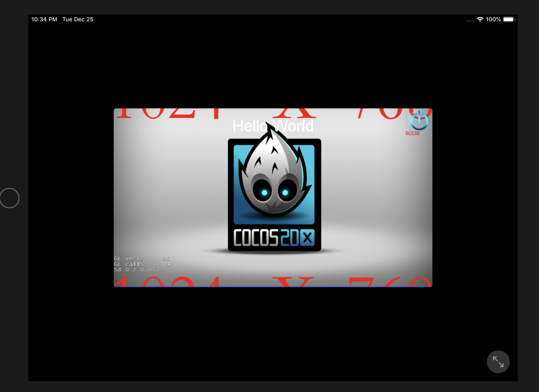Tap the "58.0 / 0.017" frame rate readout

[136, 270]
